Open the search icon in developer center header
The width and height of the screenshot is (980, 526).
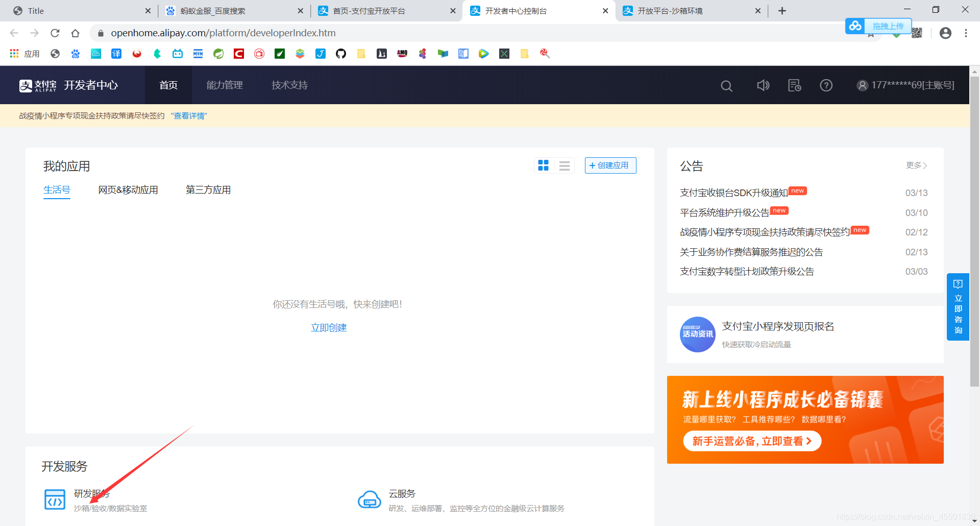tap(726, 86)
